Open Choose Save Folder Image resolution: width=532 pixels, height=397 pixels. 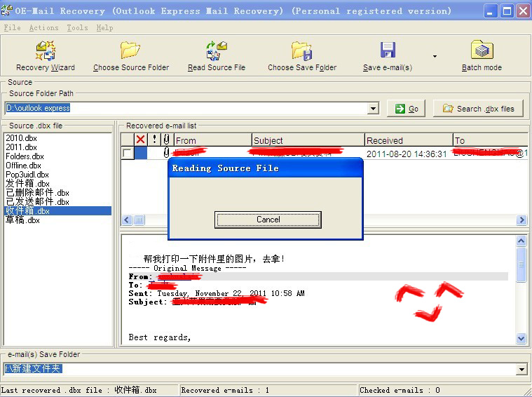[302, 56]
